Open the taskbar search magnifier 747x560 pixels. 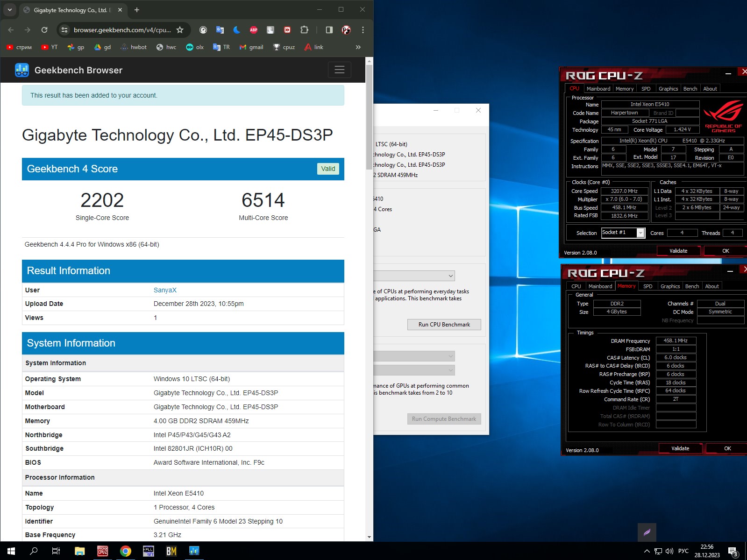tap(34, 551)
